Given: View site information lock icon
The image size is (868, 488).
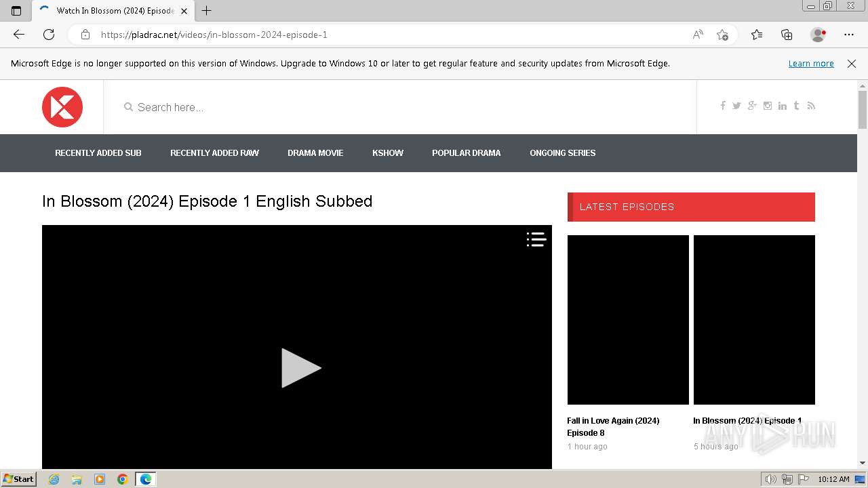Looking at the screenshot, I should coord(85,35).
